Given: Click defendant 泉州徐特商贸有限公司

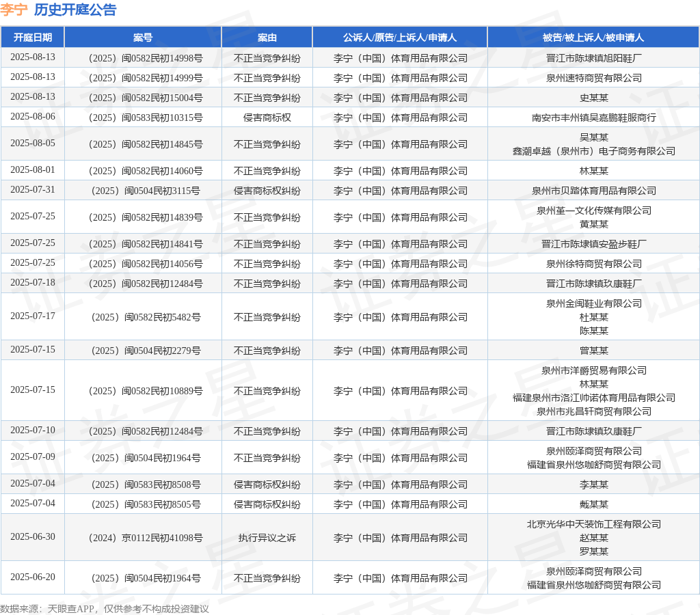Looking at the screenshot, I should [594, 264].
